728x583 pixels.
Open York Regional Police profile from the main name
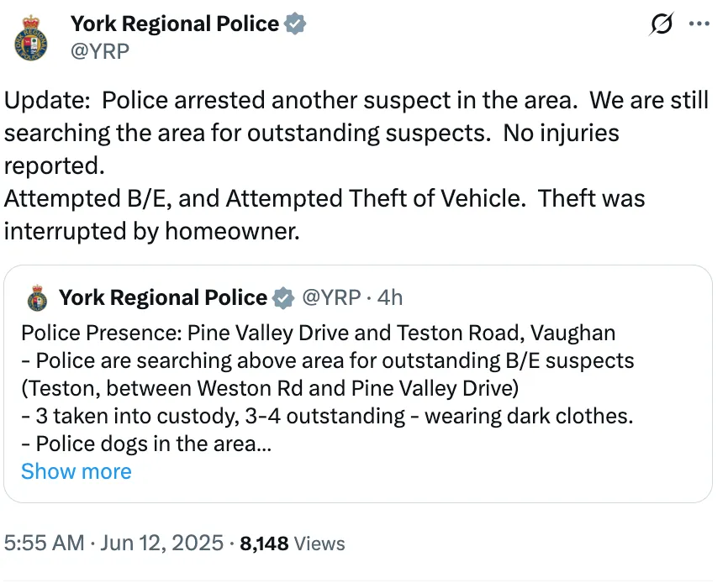174,24
